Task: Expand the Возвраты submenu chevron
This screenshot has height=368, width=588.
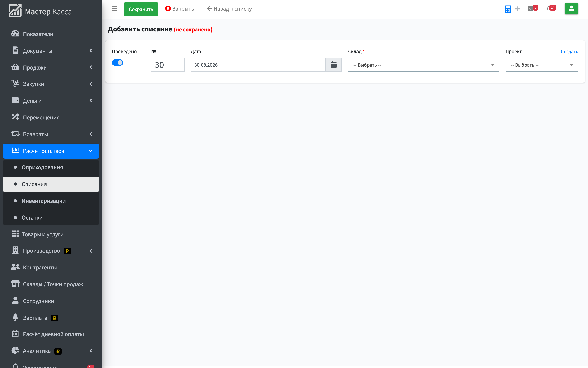Action: 91,134
